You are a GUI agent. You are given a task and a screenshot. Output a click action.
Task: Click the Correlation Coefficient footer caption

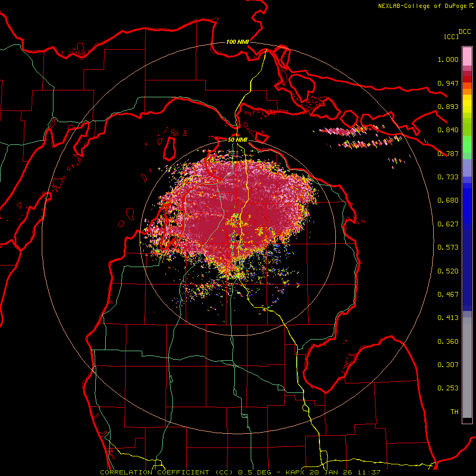click(240, 472)
